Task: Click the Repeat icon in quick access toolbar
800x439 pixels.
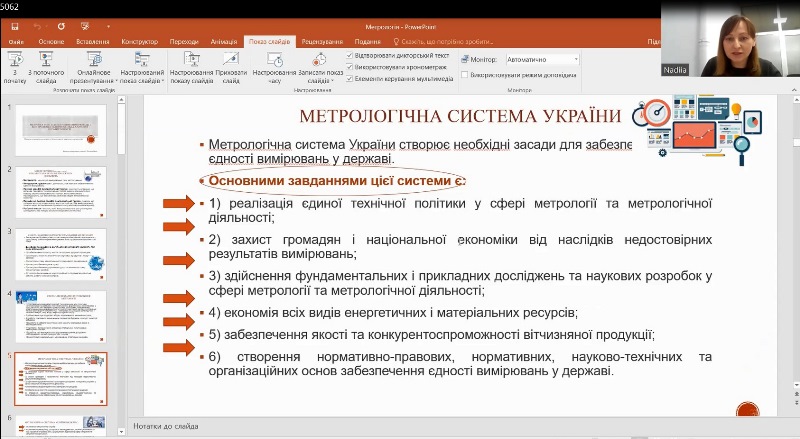Action: [x=61, y=27]
